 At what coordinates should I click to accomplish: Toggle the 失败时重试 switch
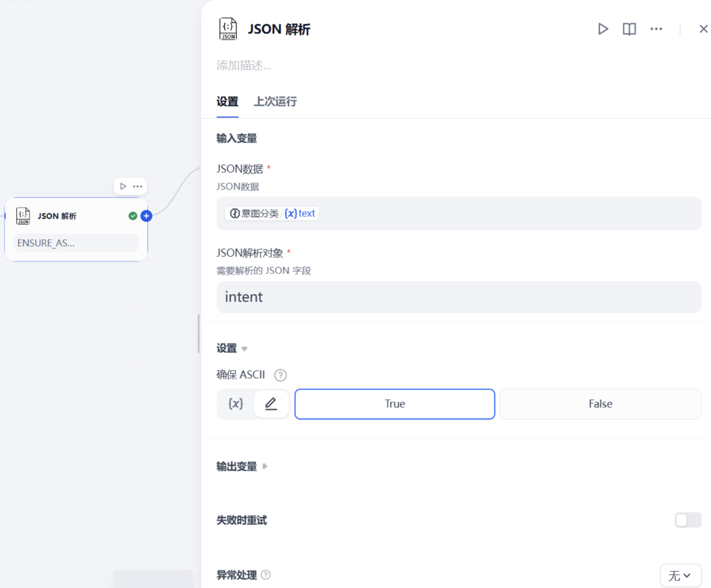click(x=688, y=520)
